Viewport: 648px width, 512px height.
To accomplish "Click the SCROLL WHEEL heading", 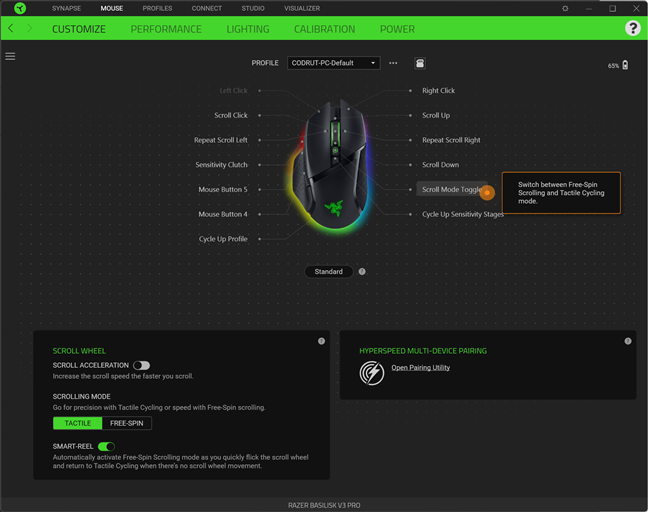I will tap(79, 351).
